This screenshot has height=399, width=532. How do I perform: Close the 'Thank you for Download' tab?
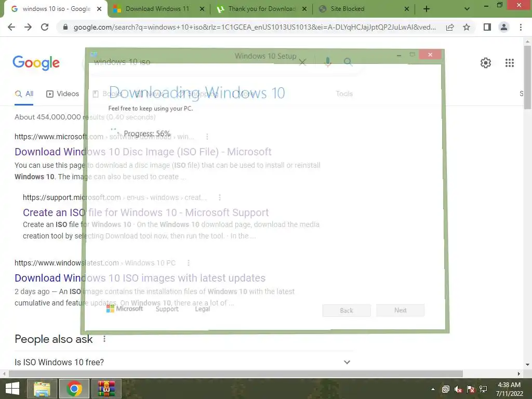tap(304, 9)
